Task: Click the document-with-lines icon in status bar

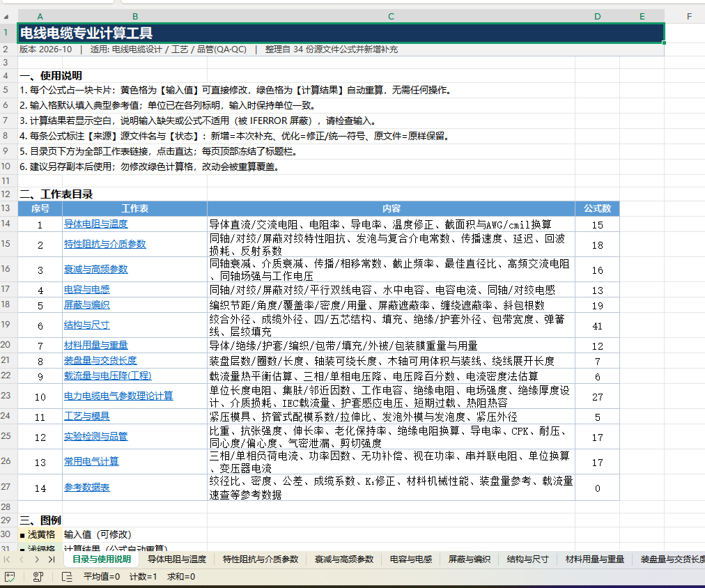Action: [67, 577]
